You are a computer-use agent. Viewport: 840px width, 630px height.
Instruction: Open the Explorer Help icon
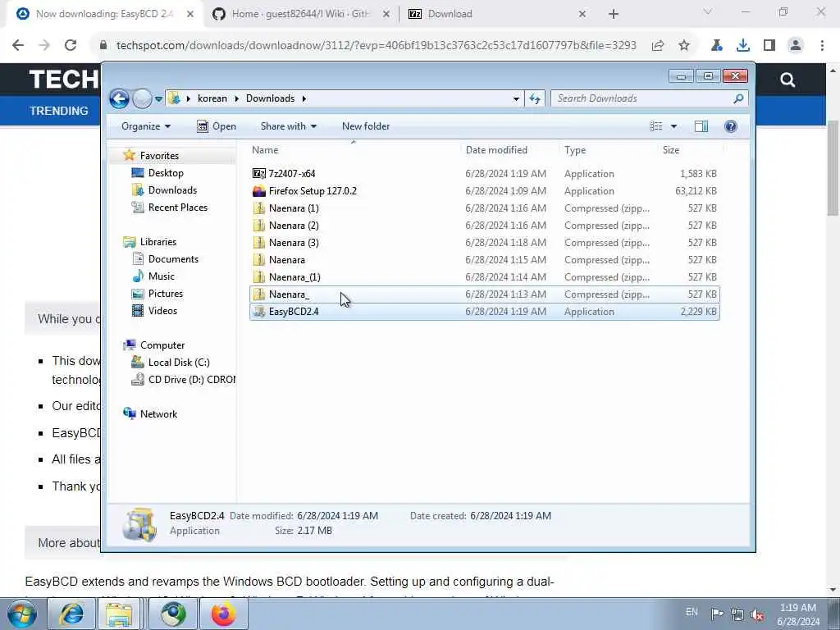tap(731, 126)
